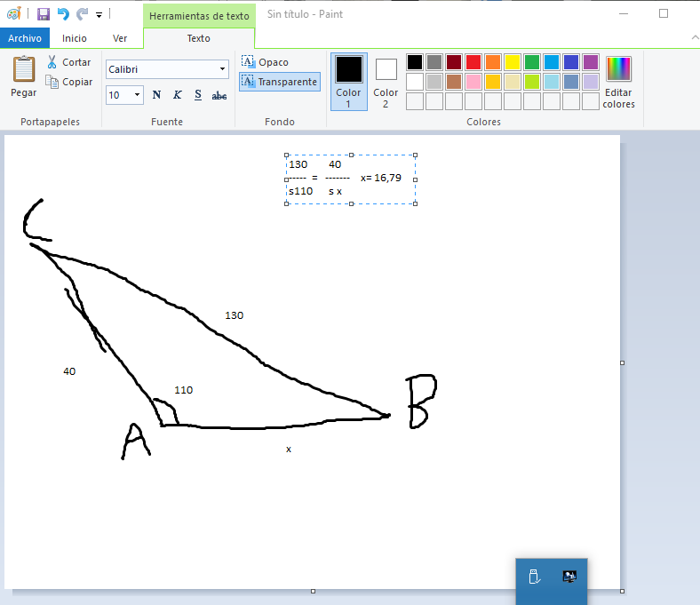Open the Customize Quick Access Toolbar arrow

pos(99,15)
